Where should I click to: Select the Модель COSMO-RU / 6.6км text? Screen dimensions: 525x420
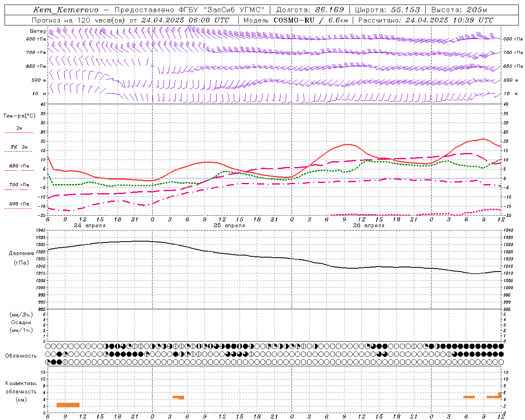(x=296, y=20)
